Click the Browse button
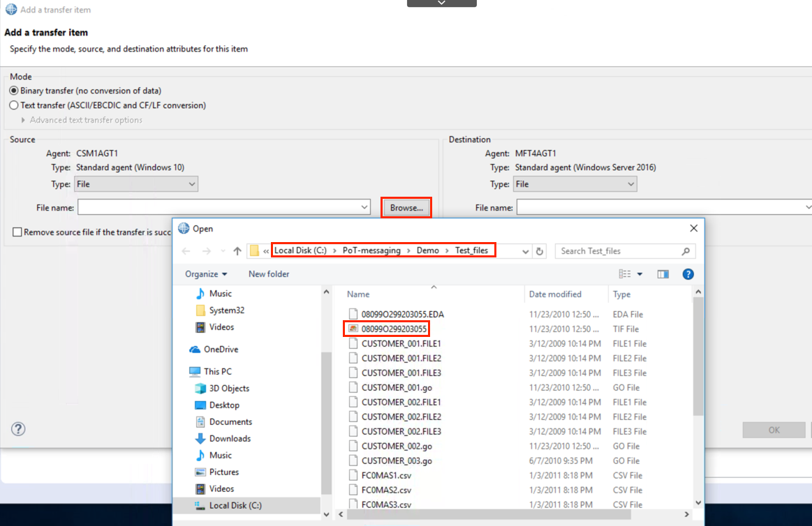The width and height of the screenshot is (812, 526). click(x=406, y=207)
